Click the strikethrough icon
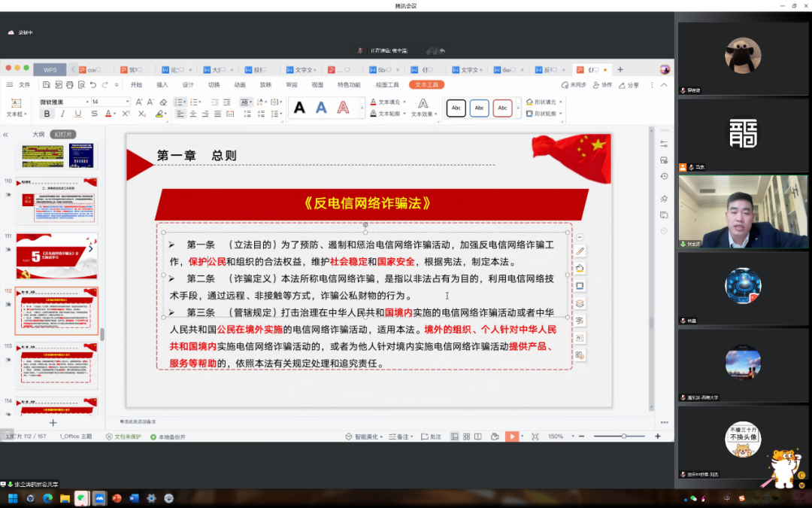 pos(94,114)
